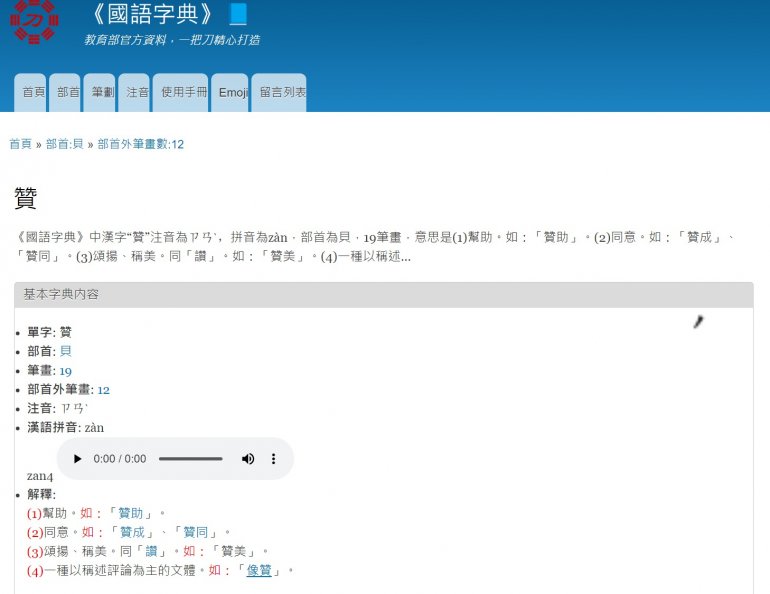Click the 贊成 example word link
770x594 pixels.
[133, 533]
